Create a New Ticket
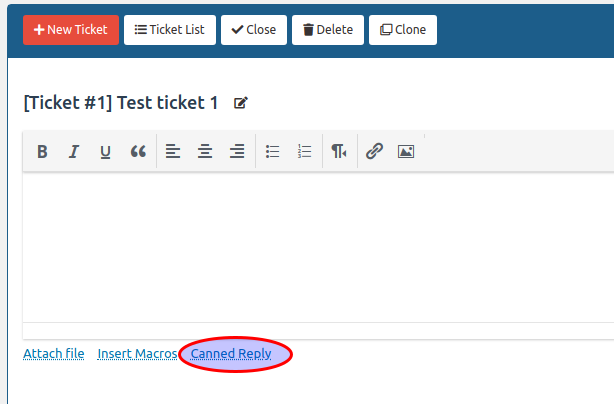Image resolution: width=614 pixels, height=404 pixels. (x=71, y=30)
